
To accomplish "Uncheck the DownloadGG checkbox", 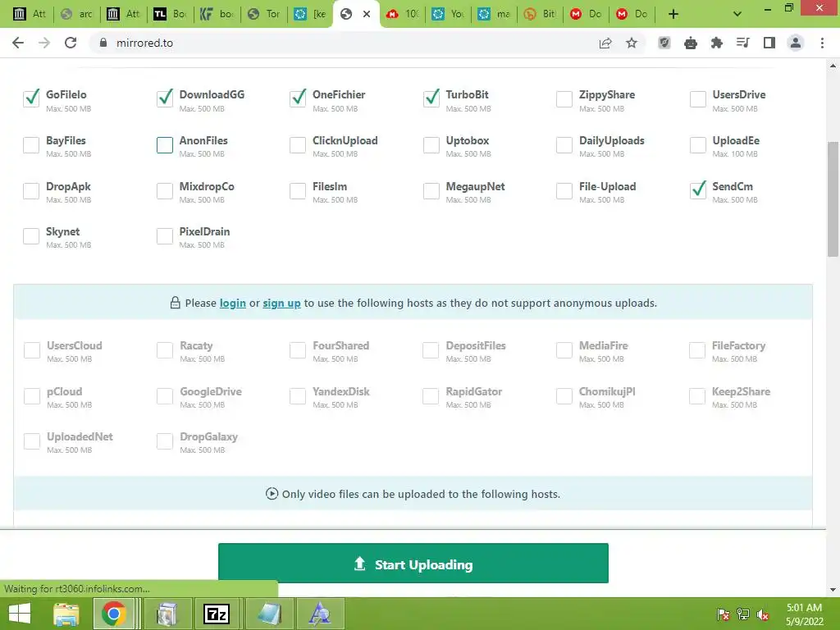I will [164, 98].
